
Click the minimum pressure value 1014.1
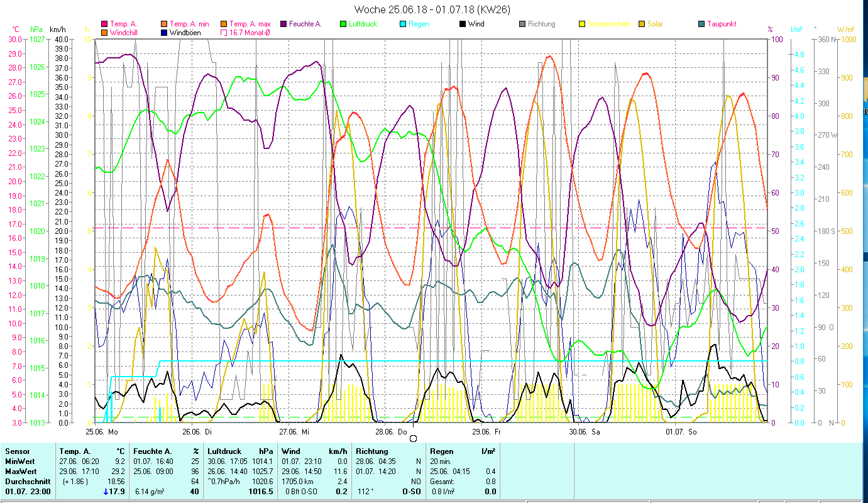pos(262,461)
